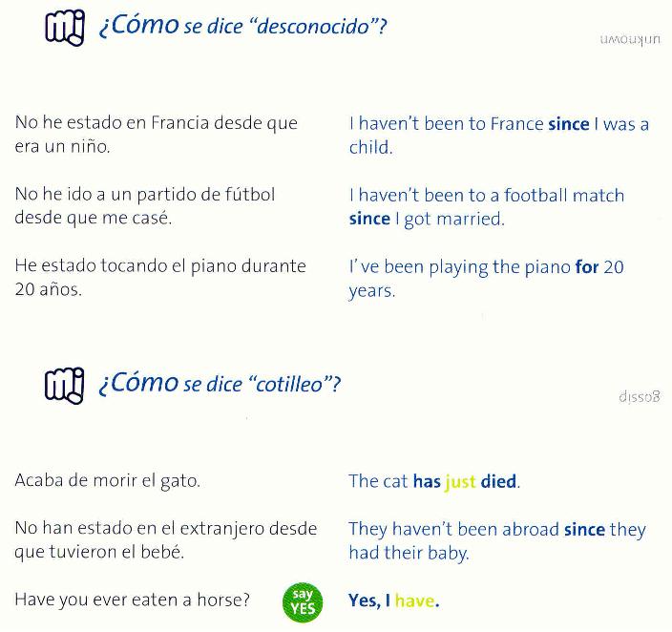Click "He estado tocando el piano durante"
The width and height of the screenshot is (672, 632).
point(160,278)
